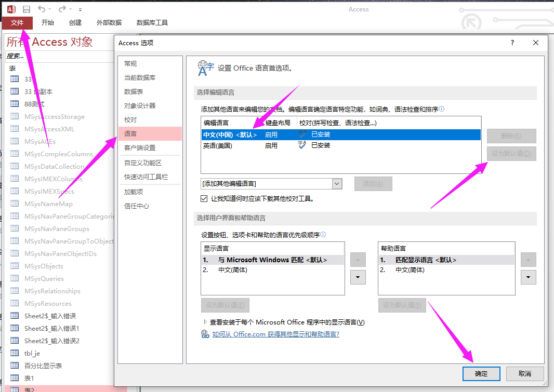
Task: Open the 外部数据 ribbon tab
Action: coord(109,23)
